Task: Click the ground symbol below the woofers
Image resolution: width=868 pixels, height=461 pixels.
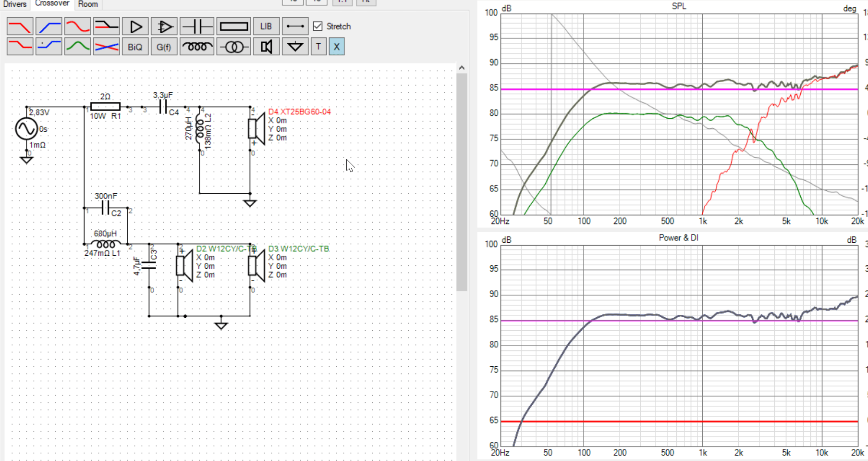Action: coord(221,325)
